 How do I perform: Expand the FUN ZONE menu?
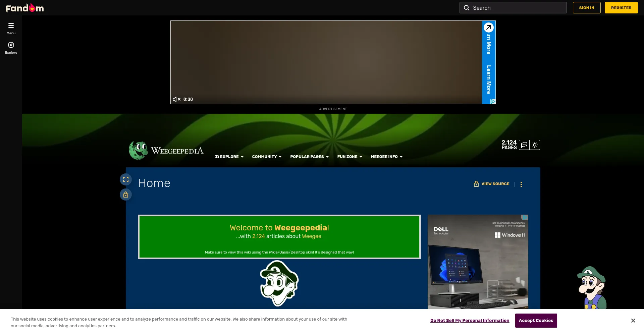coord(350,157)
